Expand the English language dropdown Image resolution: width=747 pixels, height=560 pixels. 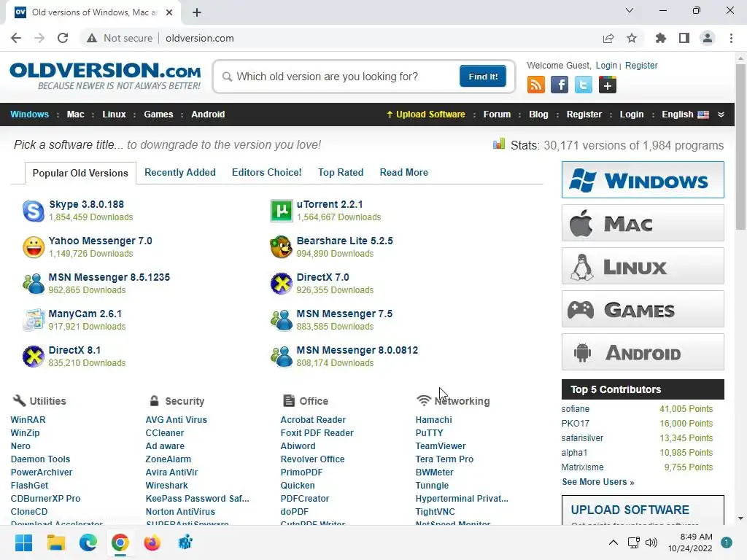tap(721, 114)
